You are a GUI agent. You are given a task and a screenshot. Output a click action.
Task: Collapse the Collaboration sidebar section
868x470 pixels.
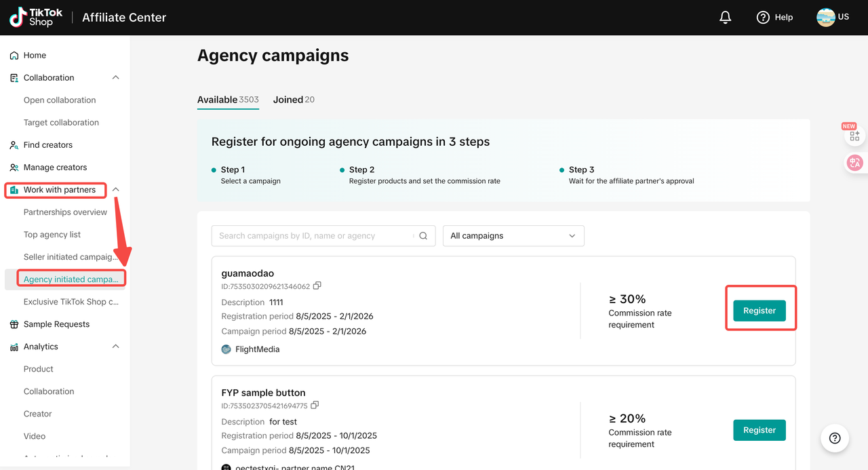pyautogui.click(x=115, y=77)
